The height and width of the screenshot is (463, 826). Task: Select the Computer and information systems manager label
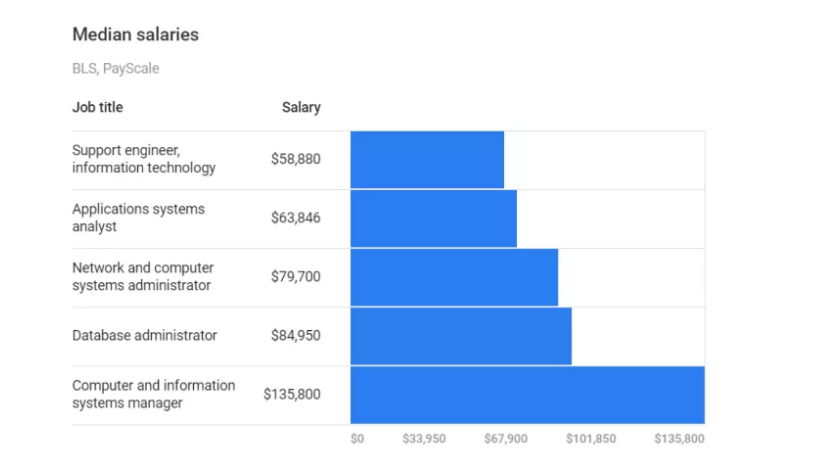click(153, 394)
